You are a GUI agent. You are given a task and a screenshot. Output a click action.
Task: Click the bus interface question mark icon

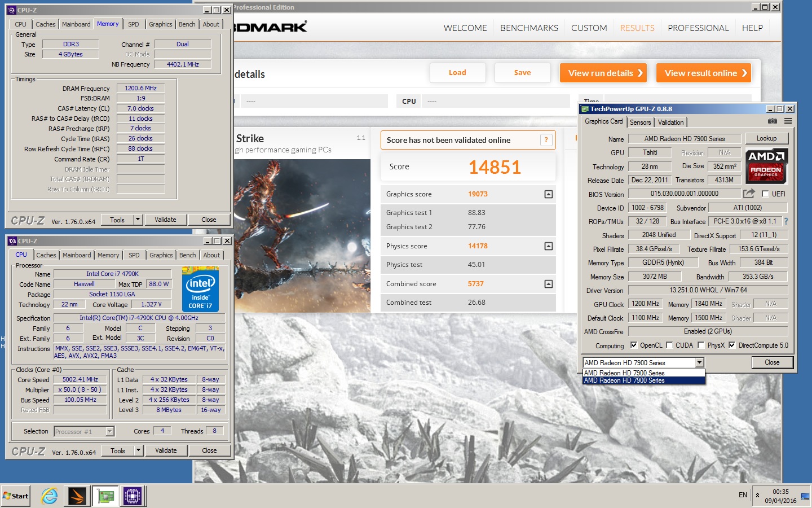[x=786, y=221]
